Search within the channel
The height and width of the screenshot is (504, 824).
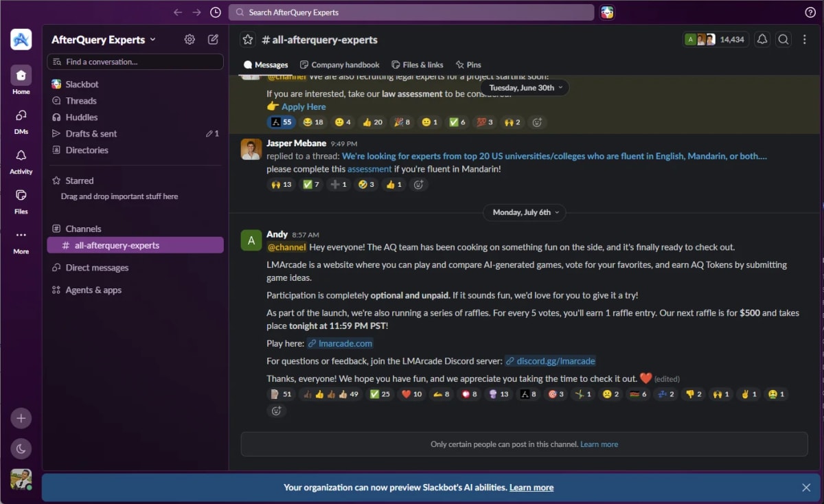coord(783,40)
